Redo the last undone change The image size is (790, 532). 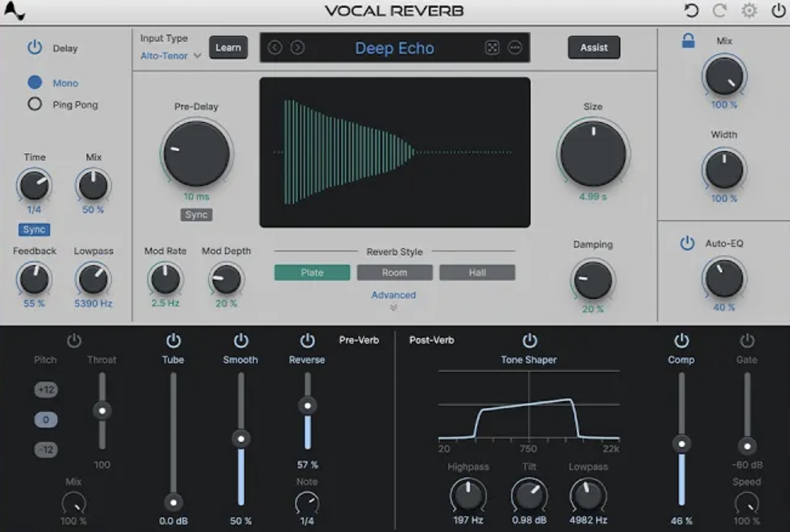719,11
